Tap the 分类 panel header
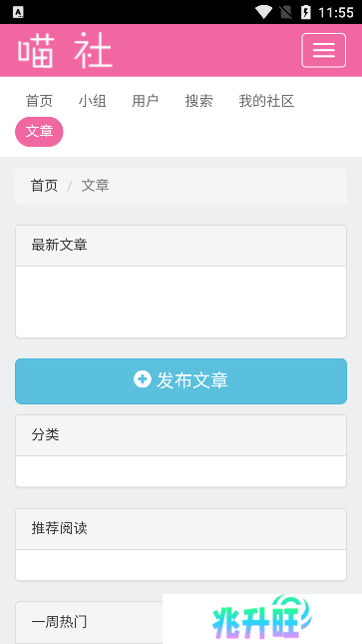 point(181,435)
